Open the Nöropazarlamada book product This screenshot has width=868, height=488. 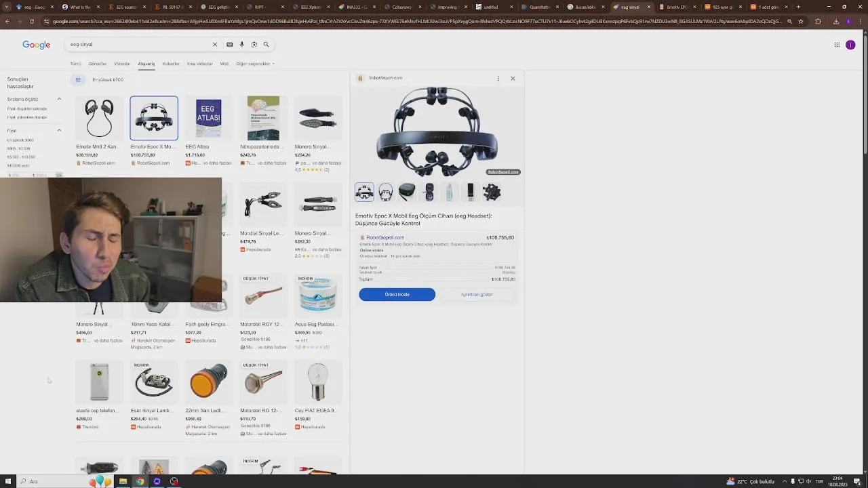263,131
